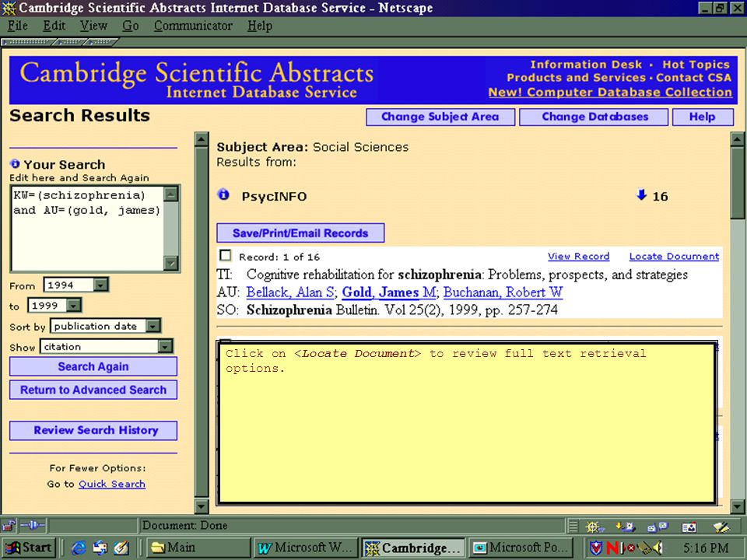Click Products and Services link

[577, 78]
